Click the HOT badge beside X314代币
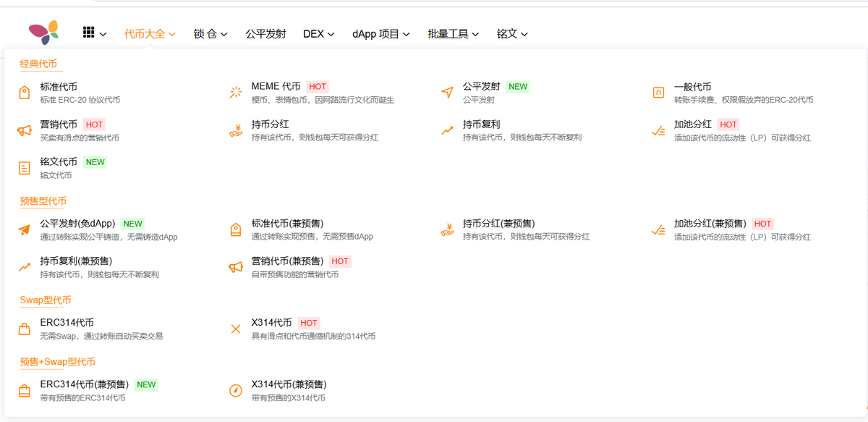Image resolution: width=868 pixels, height=422 pixels. click(309, 322)
